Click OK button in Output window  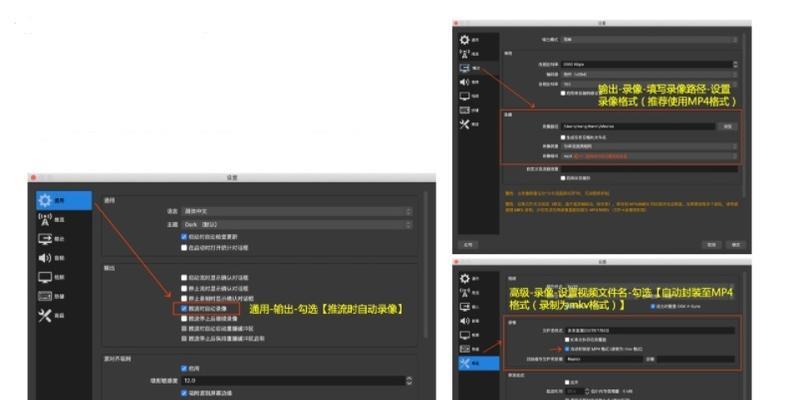(x=735, y=244)
